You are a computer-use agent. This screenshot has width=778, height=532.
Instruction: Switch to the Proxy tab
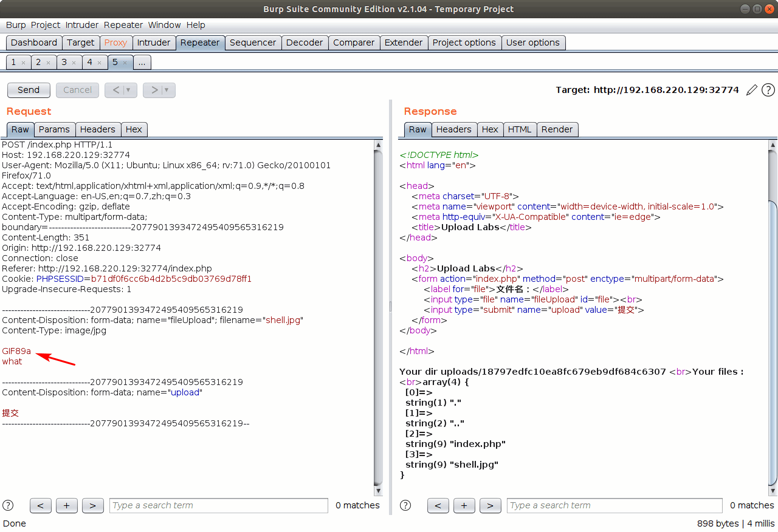click(x=116, y=43)
